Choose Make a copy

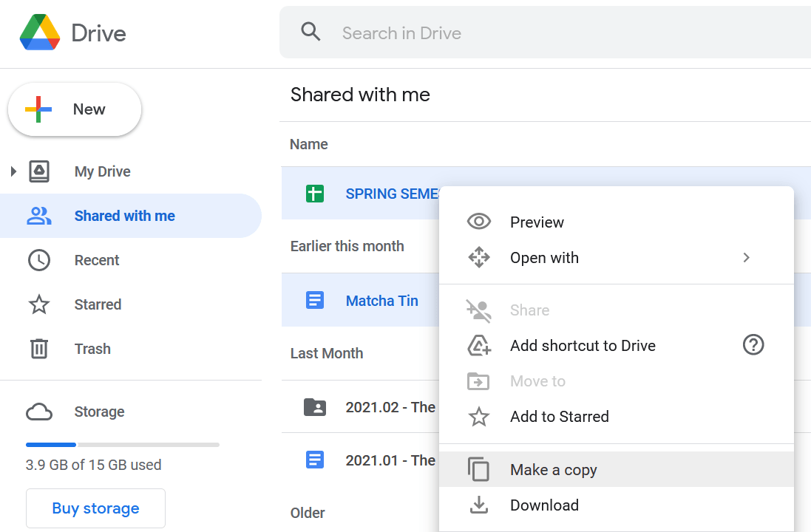616,469
